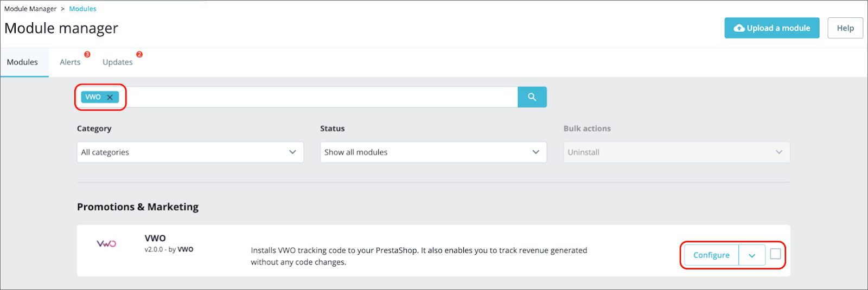
Task: Click the Upload a module button
Action: click(x=771, y=28)
